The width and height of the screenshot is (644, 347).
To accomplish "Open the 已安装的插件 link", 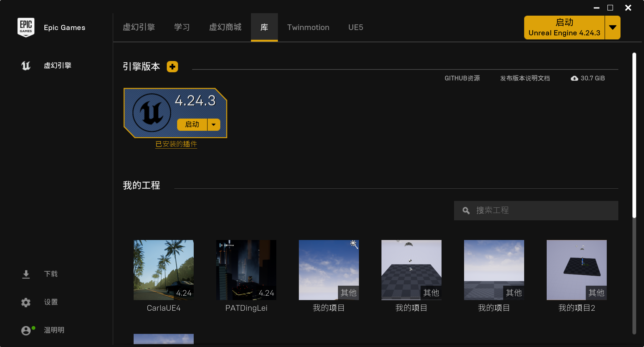I will [x=176, y=144].
